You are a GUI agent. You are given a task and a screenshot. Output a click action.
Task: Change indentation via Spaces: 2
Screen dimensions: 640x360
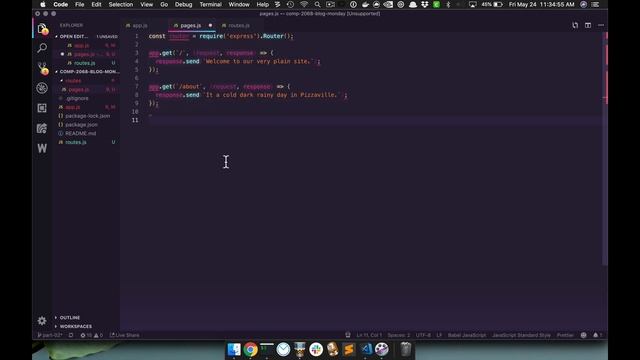pyautogui.click(x=399, y=335)
